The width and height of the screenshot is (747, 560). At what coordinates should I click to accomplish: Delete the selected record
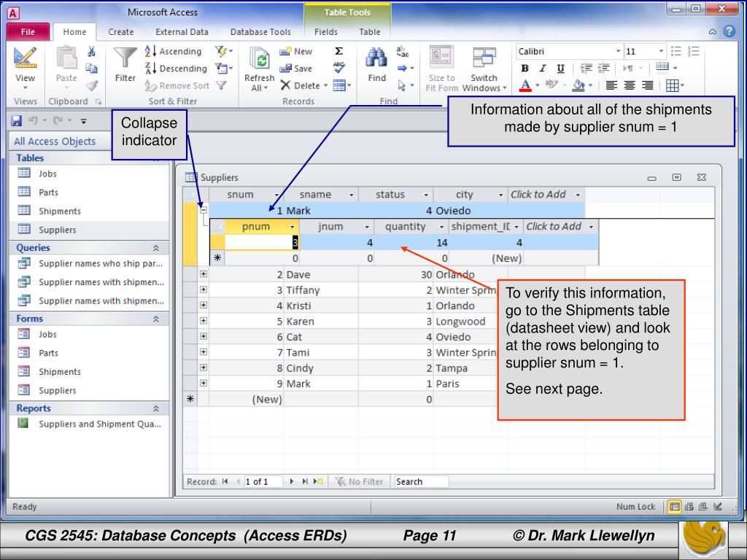coord(301,86)
